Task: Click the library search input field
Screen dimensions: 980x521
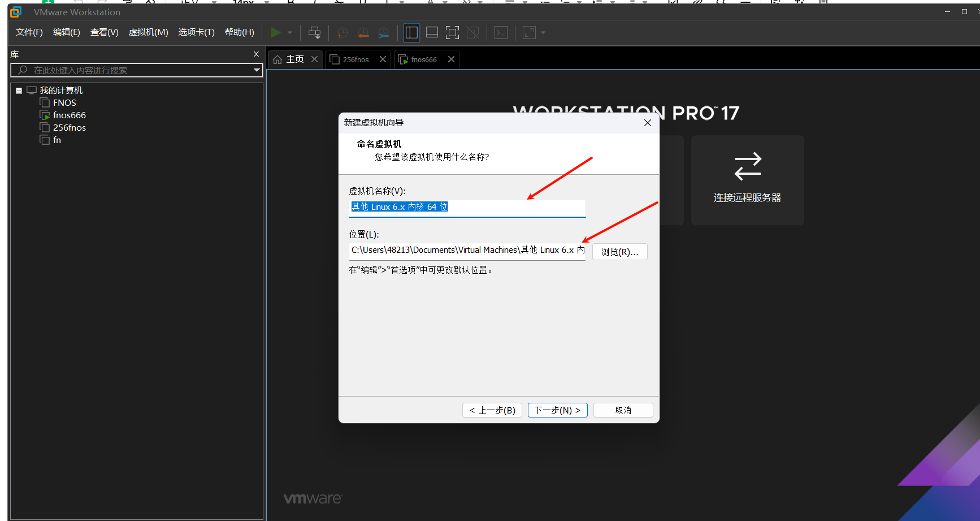Action: point(137,70)
